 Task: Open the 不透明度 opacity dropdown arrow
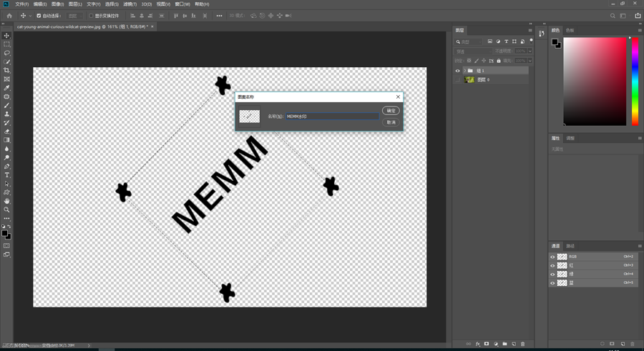click(530, 51)
